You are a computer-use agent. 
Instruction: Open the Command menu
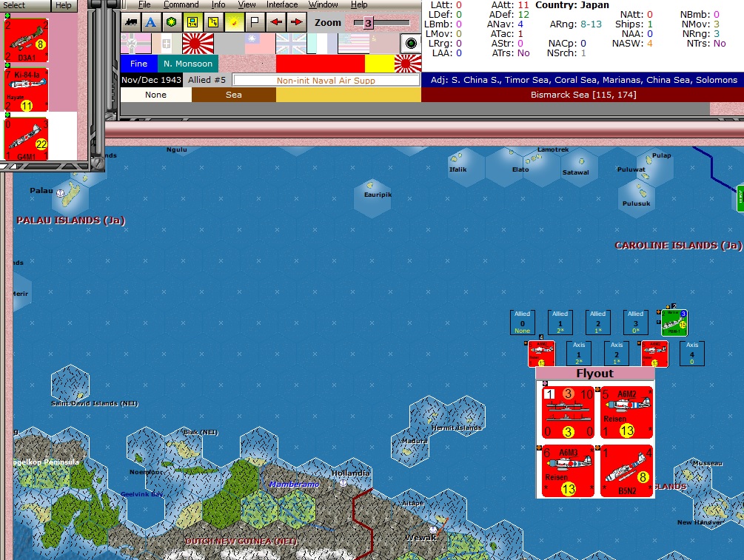[181, 4]
